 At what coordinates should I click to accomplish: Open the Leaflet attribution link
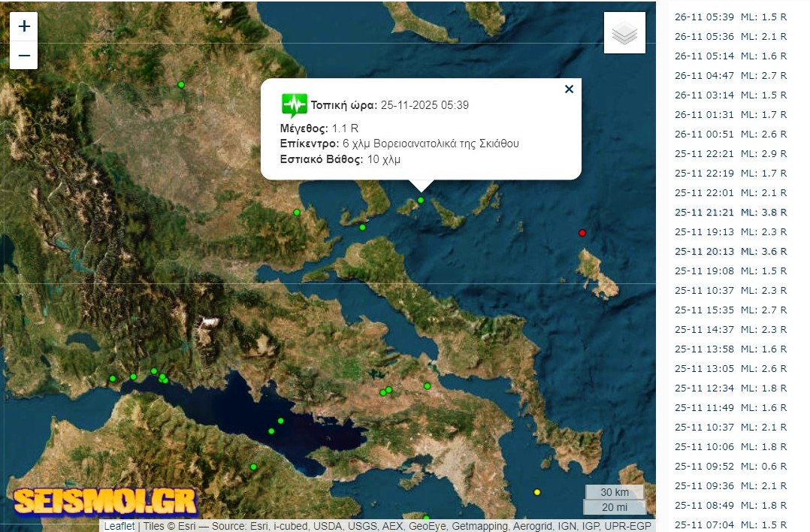pos(119,526)
